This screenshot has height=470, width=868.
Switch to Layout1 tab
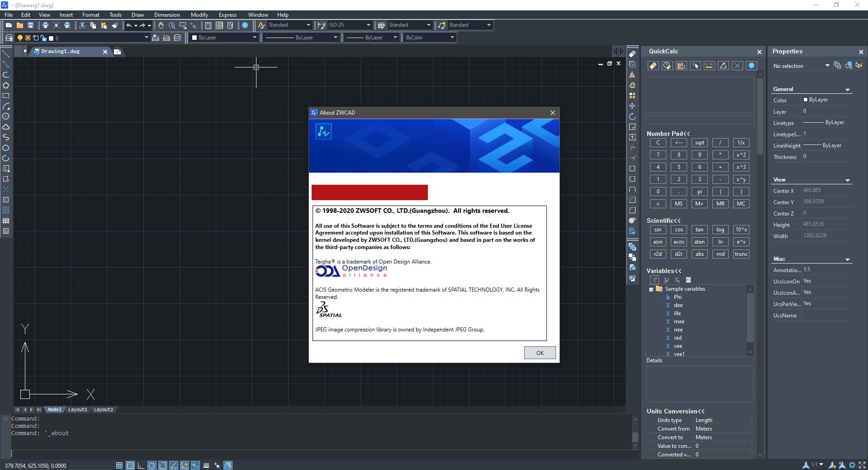coord(78,409)
